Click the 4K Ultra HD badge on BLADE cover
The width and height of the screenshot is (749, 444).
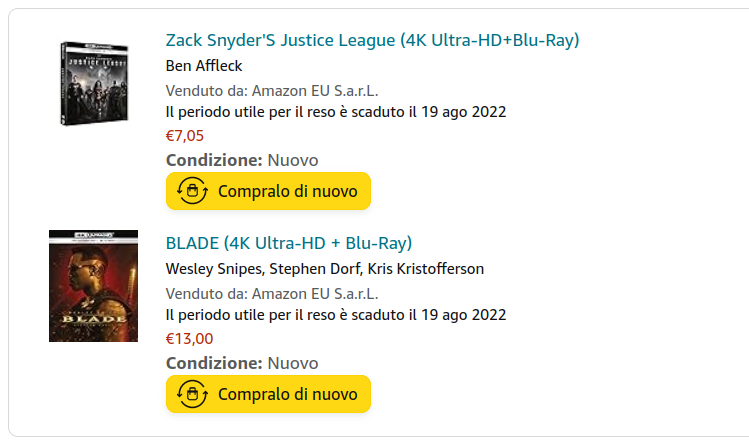pyautogui.click(x=94, y=235)
